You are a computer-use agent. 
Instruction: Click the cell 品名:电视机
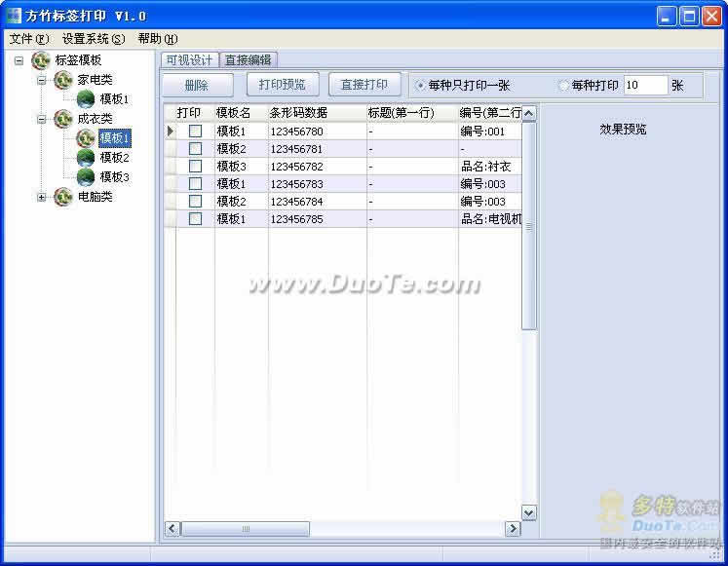click(x=491, y=219)
